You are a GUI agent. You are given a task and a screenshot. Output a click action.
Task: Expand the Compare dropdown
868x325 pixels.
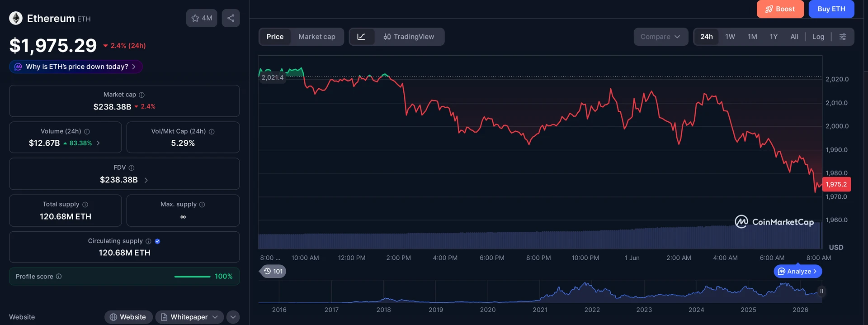(660, 37)
